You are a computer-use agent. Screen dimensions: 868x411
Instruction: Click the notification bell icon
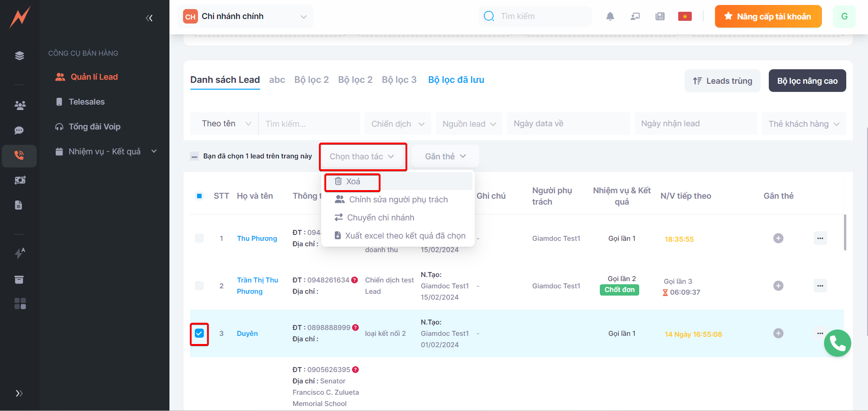coord(610,17)
